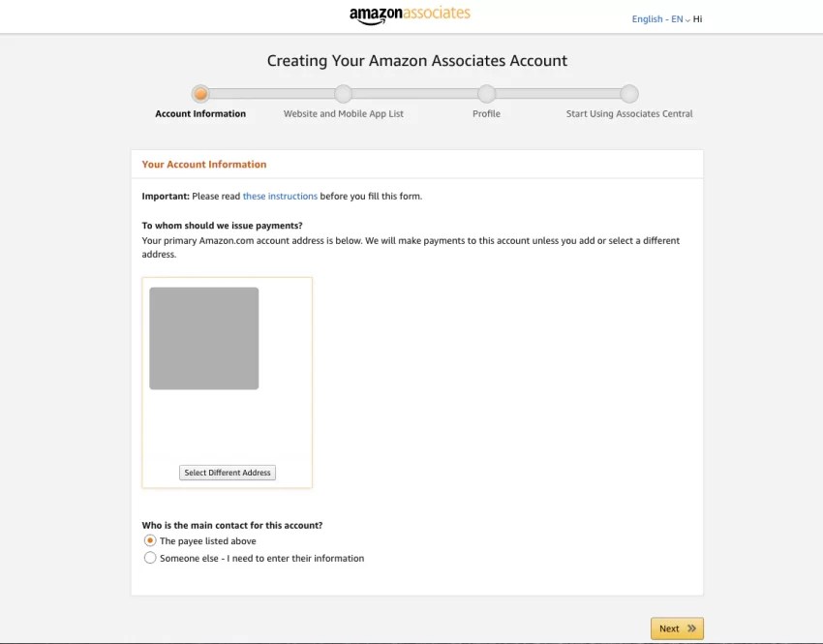Click the Start Using Associates Central step circle
The width and height of the screenshot is (823, 644).
click(629, 94)
